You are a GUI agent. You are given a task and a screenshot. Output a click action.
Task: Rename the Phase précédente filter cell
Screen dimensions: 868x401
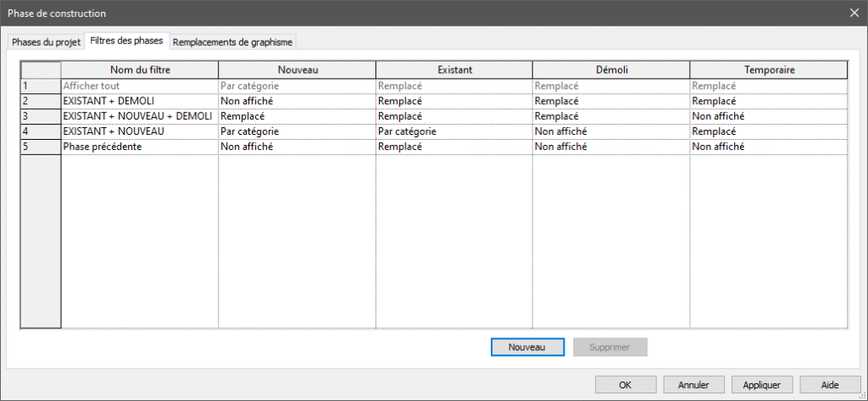139,147
